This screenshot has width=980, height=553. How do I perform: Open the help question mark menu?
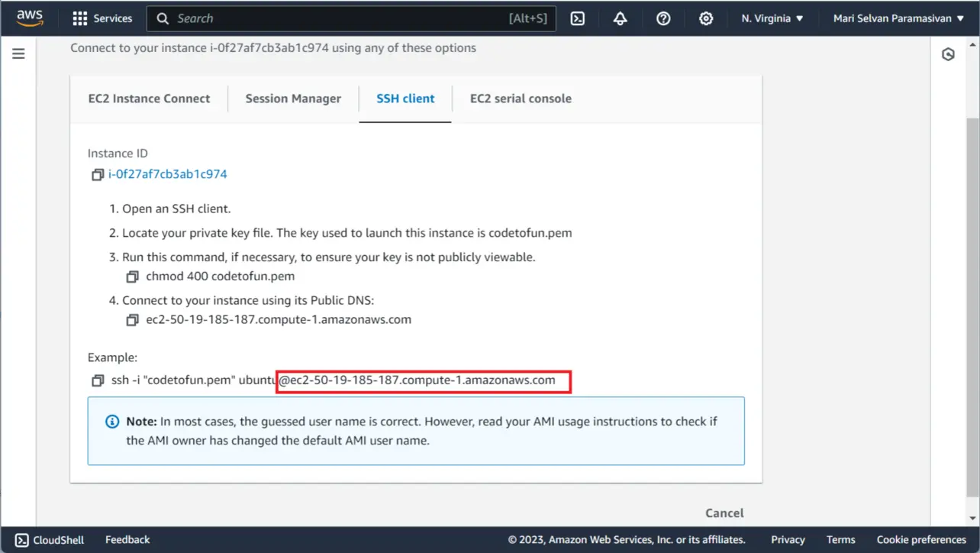coord(663,18)
